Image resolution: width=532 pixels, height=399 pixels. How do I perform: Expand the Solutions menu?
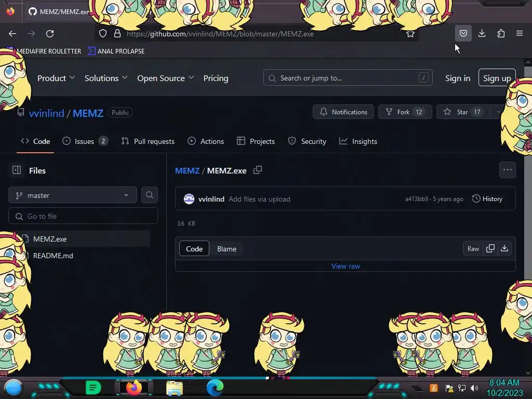pos(106,78)
